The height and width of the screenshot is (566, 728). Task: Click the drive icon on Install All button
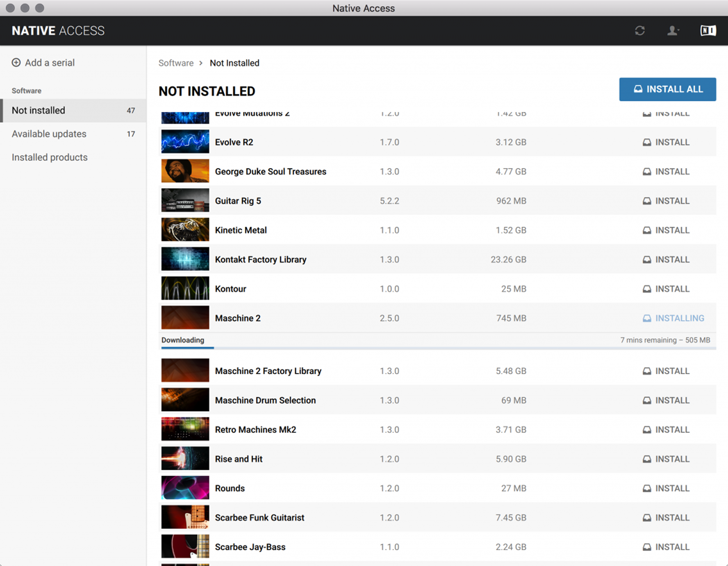638,89
